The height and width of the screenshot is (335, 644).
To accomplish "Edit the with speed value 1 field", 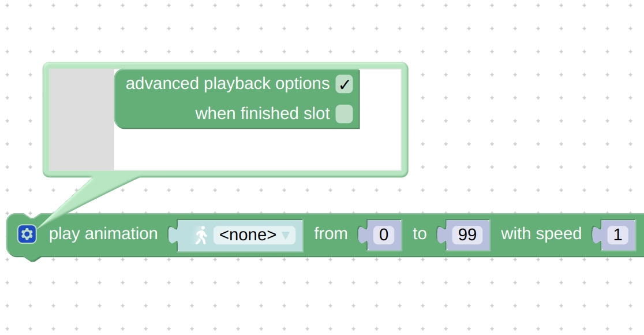I will coord(617,234).
